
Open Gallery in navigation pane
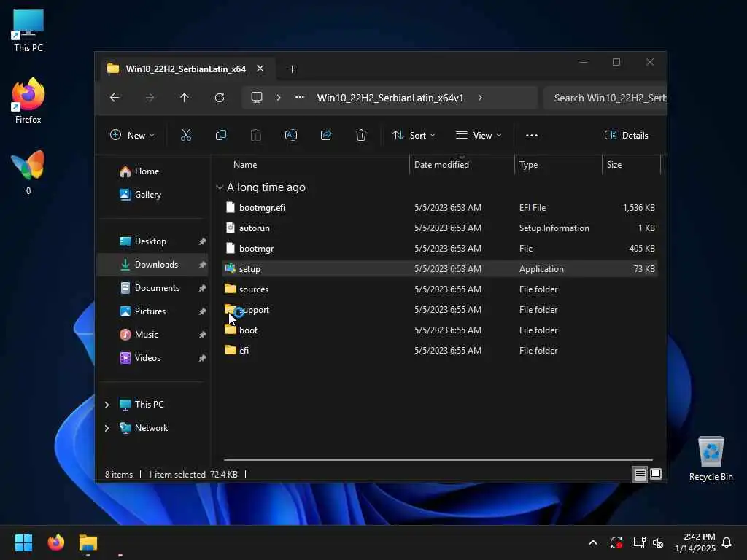click(147, 195)
